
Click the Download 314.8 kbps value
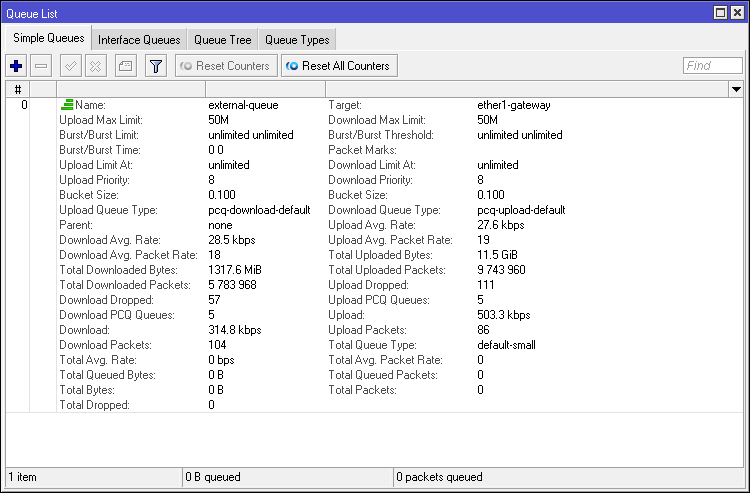tap(235, 329)
